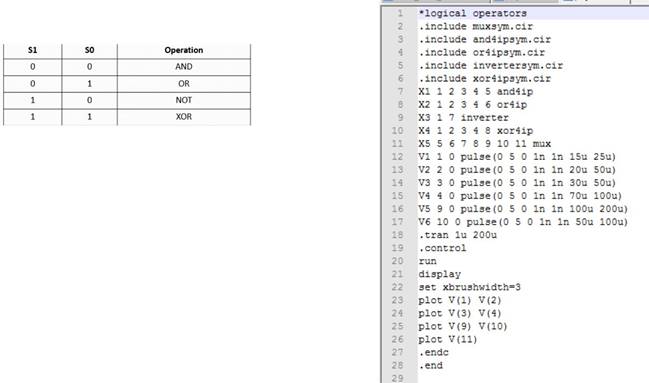Click the 'X5 5 6 7 8 9 10 11 mux' line
This screenshot has height=383, width=649.
coord(484,144)
